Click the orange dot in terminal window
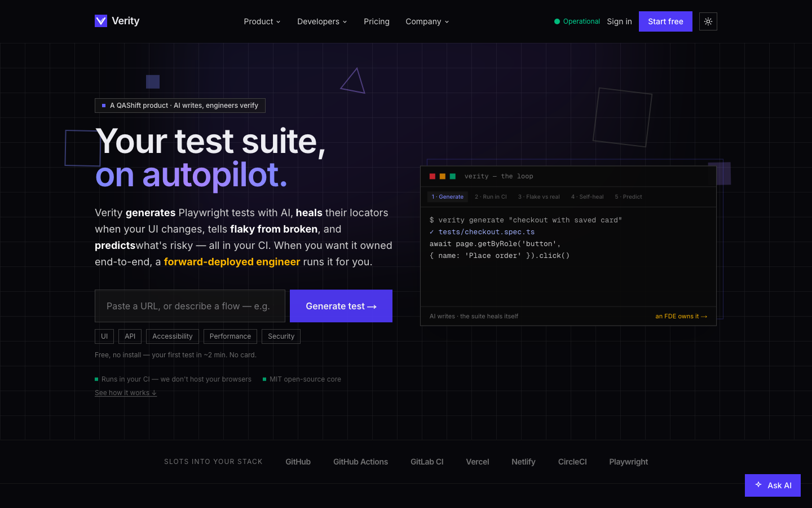 443,176
